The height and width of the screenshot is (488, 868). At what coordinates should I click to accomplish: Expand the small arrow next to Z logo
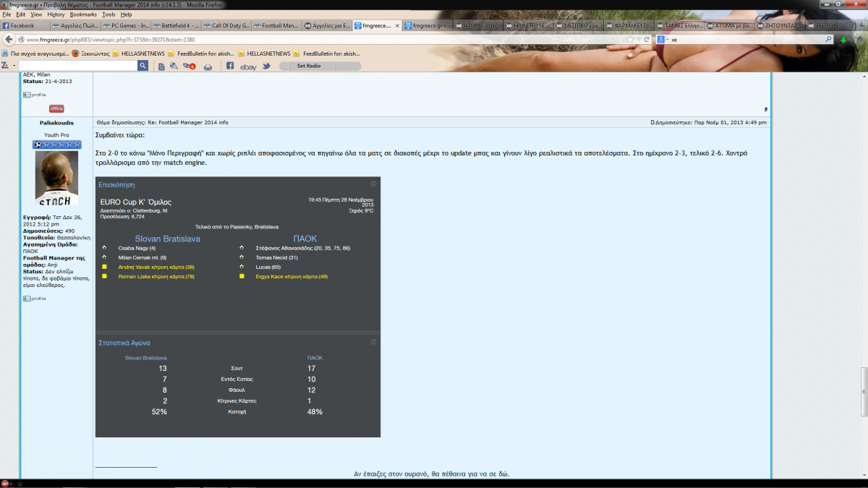pos(13,66)
